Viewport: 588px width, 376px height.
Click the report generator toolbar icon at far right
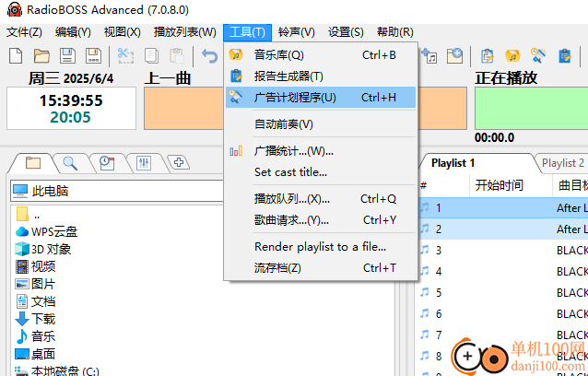(x=564, y=56)
